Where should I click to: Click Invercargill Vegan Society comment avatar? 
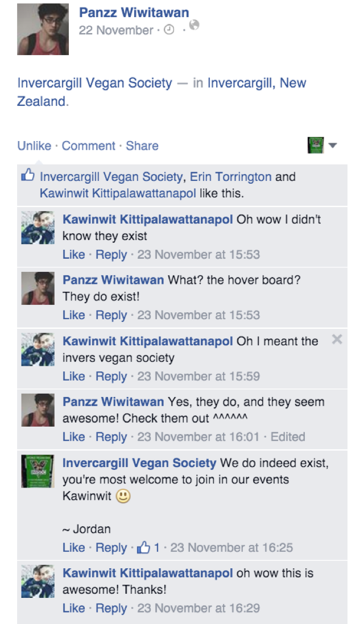38,471
